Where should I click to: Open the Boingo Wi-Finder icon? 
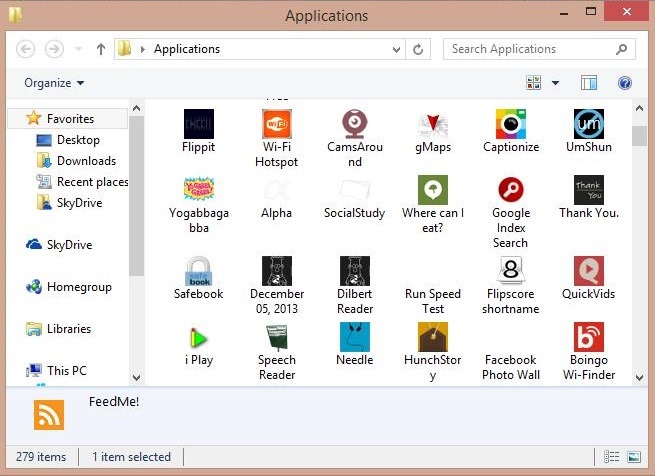coord(589,337)
